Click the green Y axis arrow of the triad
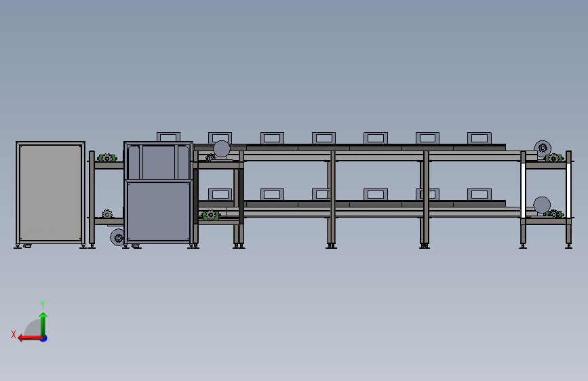Screen dimensions: 588x381 (x=43, y=324)
